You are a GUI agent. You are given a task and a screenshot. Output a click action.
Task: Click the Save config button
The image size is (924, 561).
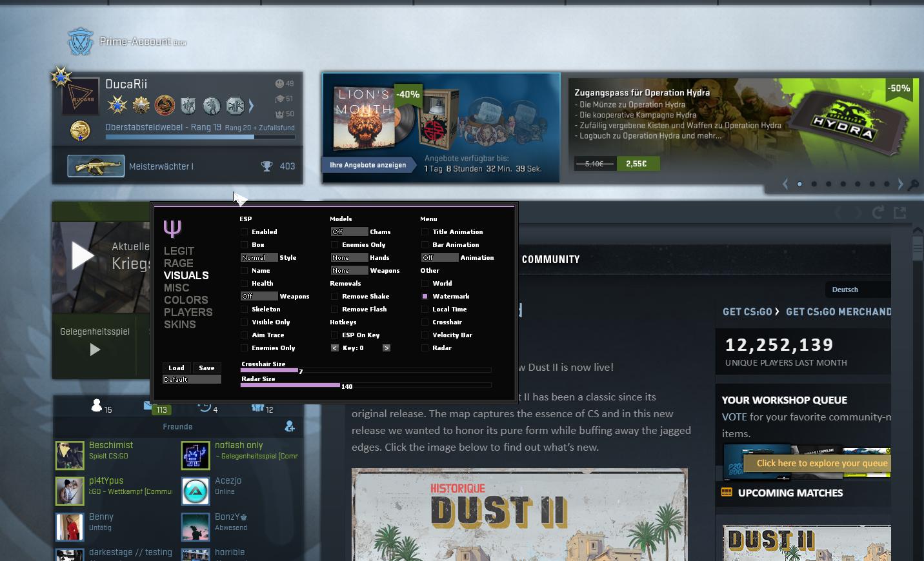[x=206, y=368]
